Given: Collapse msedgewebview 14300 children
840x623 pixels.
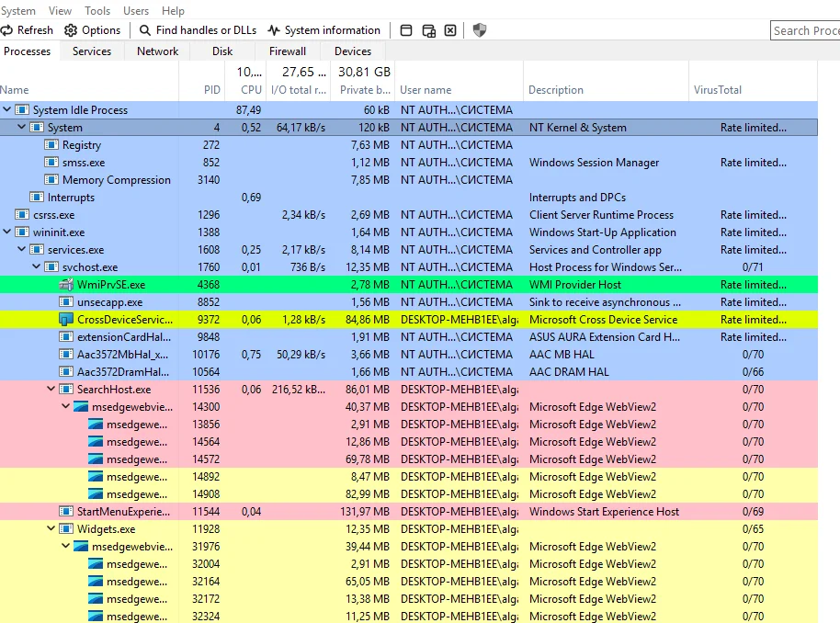Looking at the screenshot, I should [x=65, y=406].
